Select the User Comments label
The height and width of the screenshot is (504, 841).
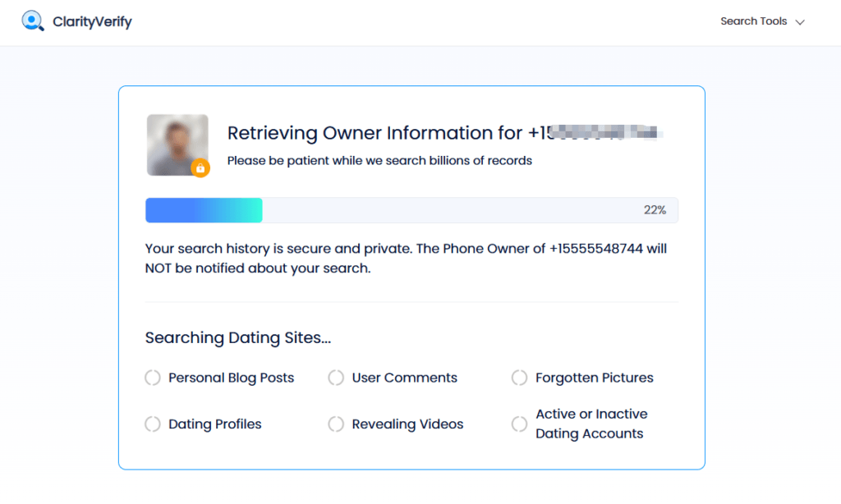[x=404, y=378]
